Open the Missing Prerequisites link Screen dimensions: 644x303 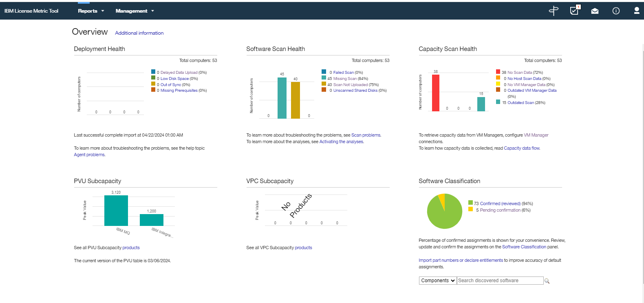(179, 91)
